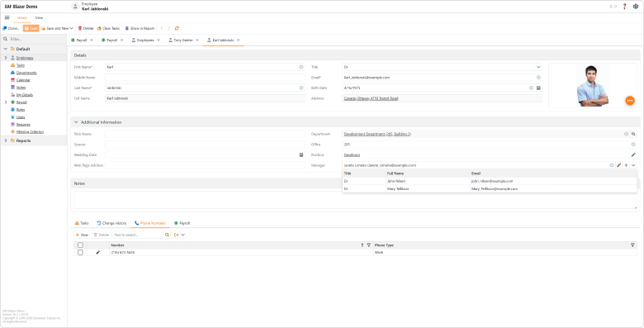
Task: Select Mary Tellitson in the Manager list
Action: [489, 188]
